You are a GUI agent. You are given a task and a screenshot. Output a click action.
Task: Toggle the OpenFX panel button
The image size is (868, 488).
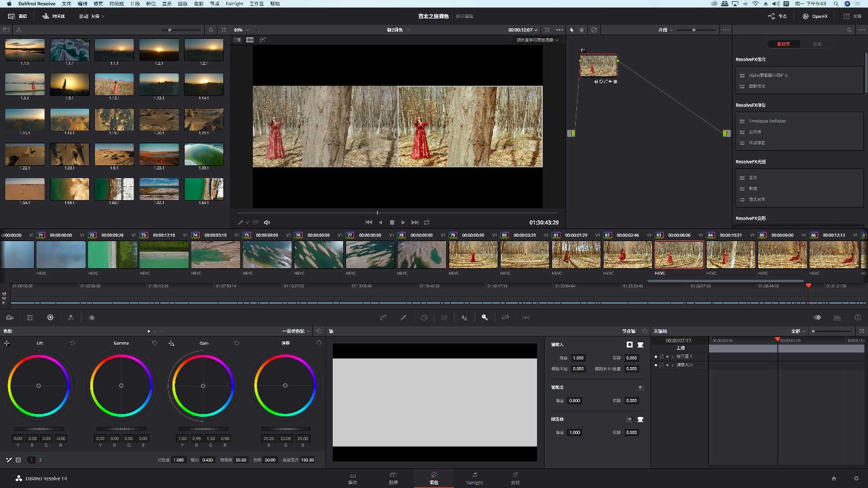(815, 16)
